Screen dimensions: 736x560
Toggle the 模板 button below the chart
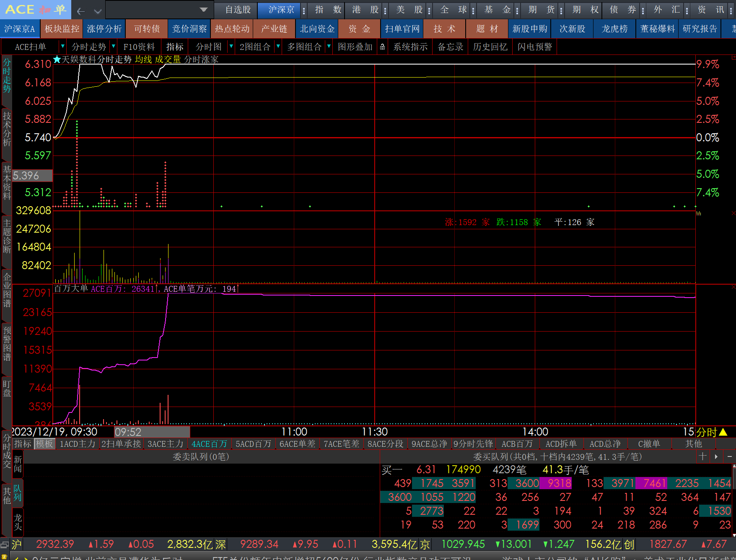[x=44, y=444]
